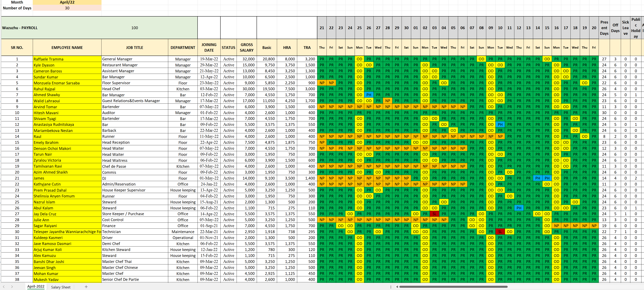The image size is (644, 290).
Task: Select the April/22 month cell
Action: tap(67, 2)
